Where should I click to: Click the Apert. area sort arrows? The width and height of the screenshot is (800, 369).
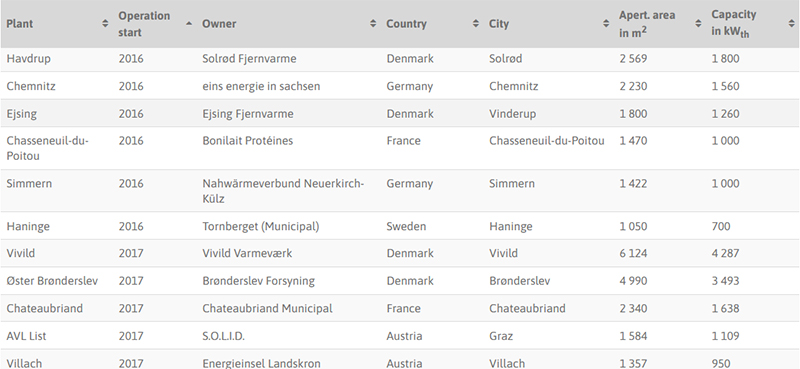[x=698, y=23]
